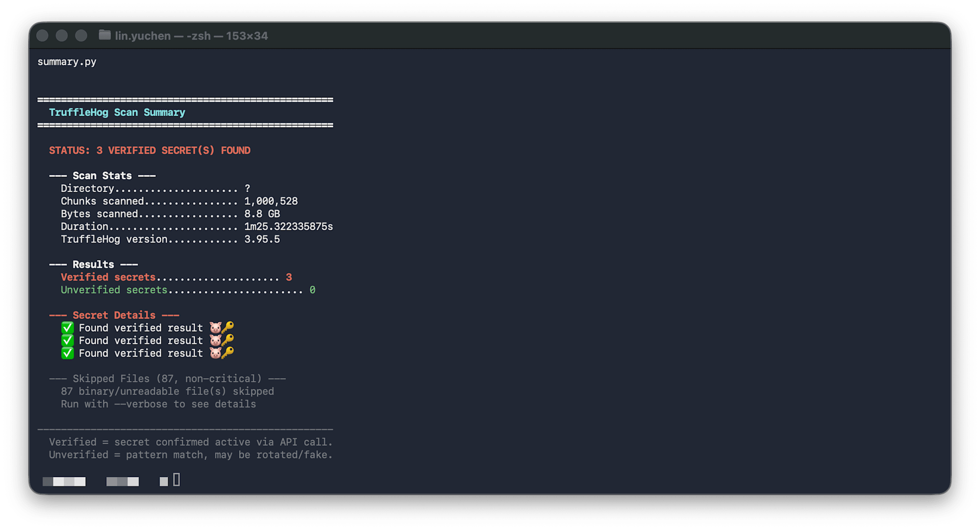Select the "TruffleHog Scan Summary" heading
The height and width of the screenshot is (530, 980).
[x=117, y=113]
